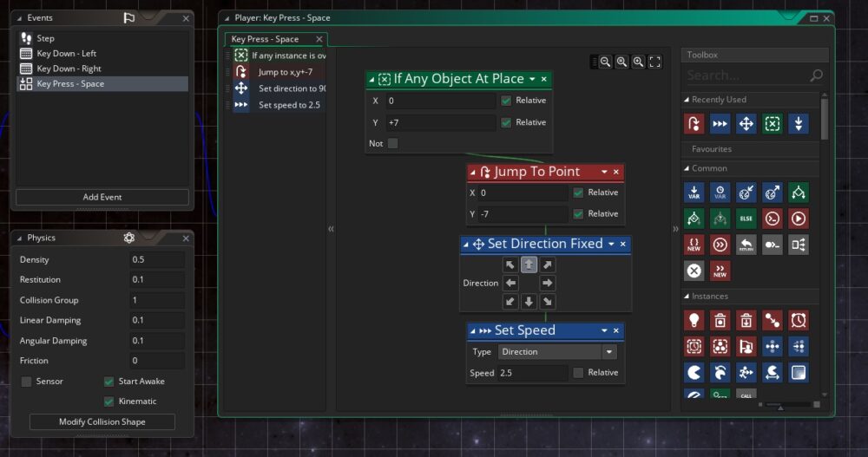This screenshot has width=868, height=457.
Task: Select the Else action in the Common toolbox
Action: 746,218
